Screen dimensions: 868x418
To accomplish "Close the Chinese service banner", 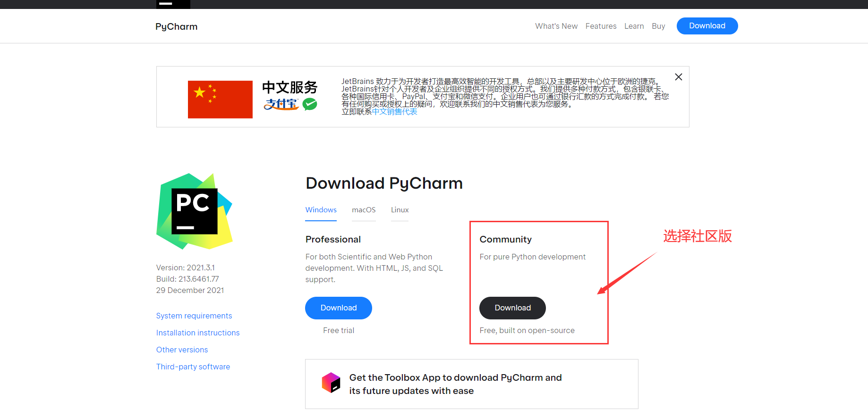I will pos(679,77).
